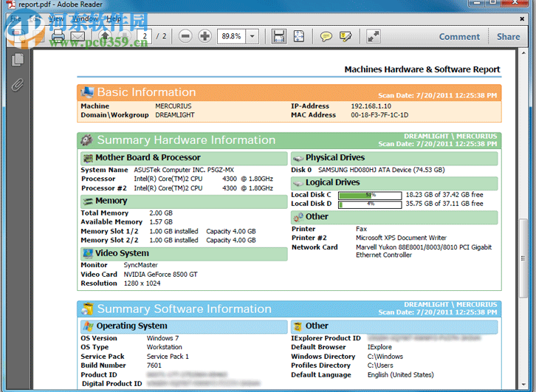
Task: Open the Help menu
Action: pos(114,18)
